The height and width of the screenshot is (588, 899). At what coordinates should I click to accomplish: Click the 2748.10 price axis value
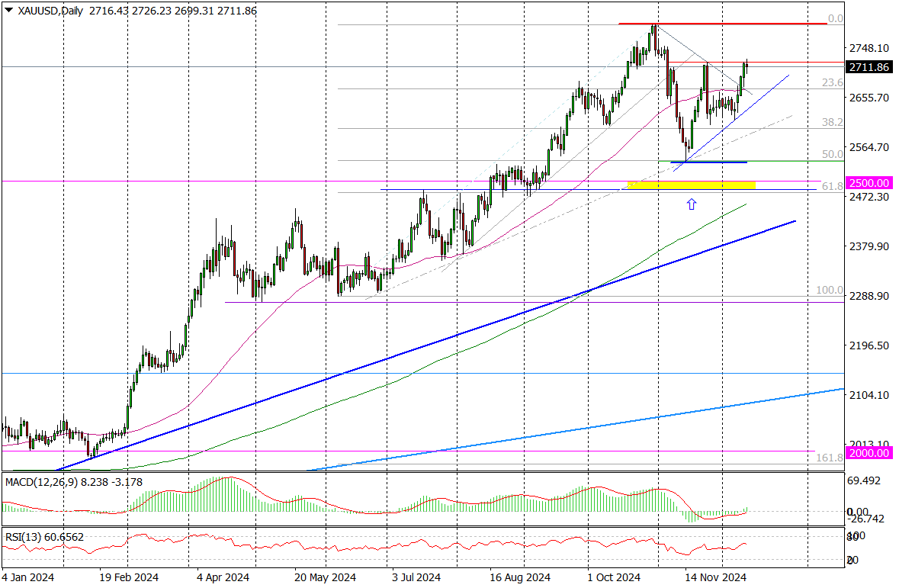pos(869,49)
